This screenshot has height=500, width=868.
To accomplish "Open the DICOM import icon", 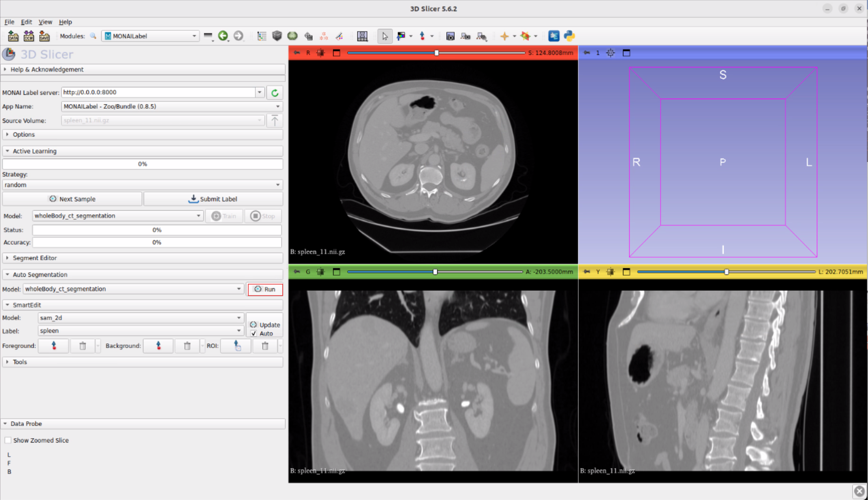I will (x=28, y=36).
